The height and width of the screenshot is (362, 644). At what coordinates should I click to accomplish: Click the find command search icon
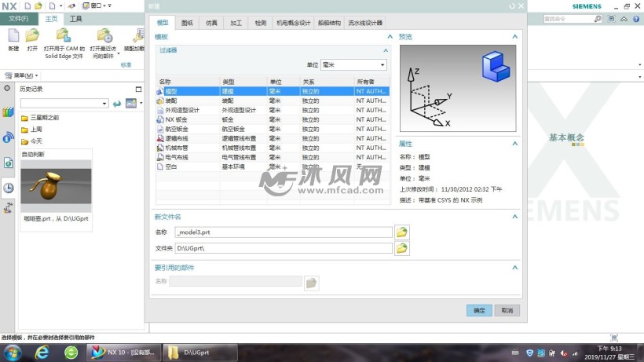click(x=598, y=19)
